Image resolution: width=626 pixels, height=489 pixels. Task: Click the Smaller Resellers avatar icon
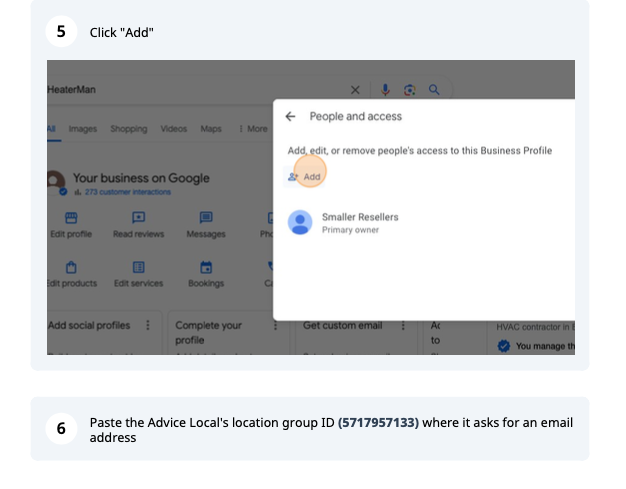coord(300,222)
